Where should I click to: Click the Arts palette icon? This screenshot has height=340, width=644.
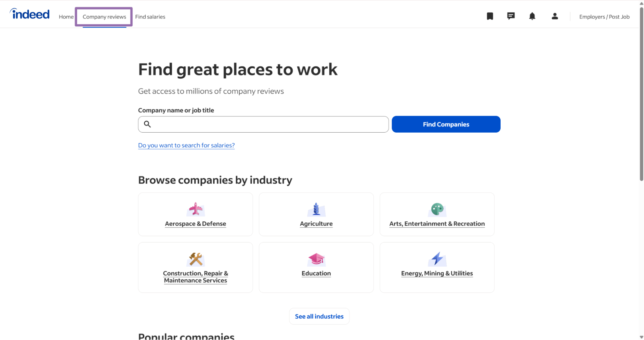click(x=437, y=209)
